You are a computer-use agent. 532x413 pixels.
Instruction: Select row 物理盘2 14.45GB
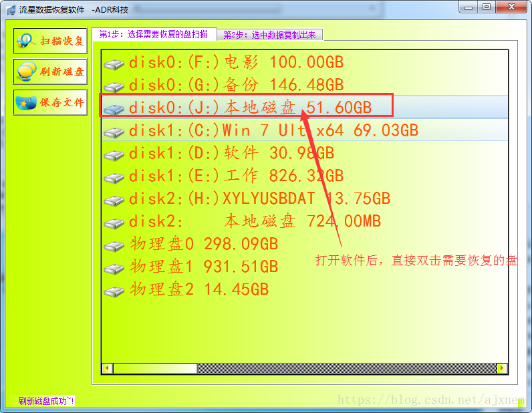tap(305, 289)
